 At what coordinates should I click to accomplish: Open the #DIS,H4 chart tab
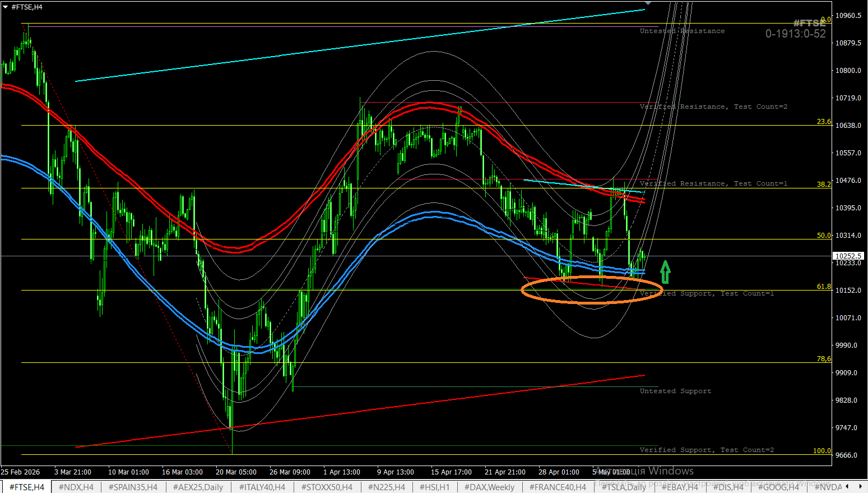click(728, 487)
